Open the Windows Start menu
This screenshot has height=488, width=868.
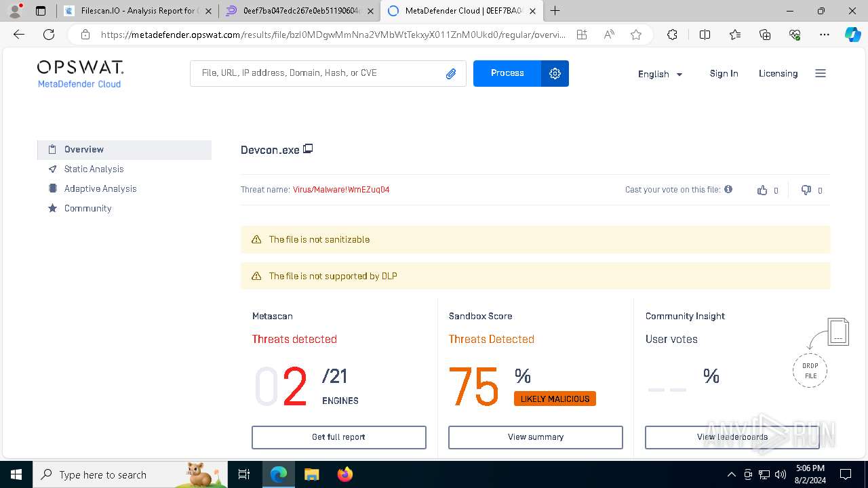(x=16, y=474)
